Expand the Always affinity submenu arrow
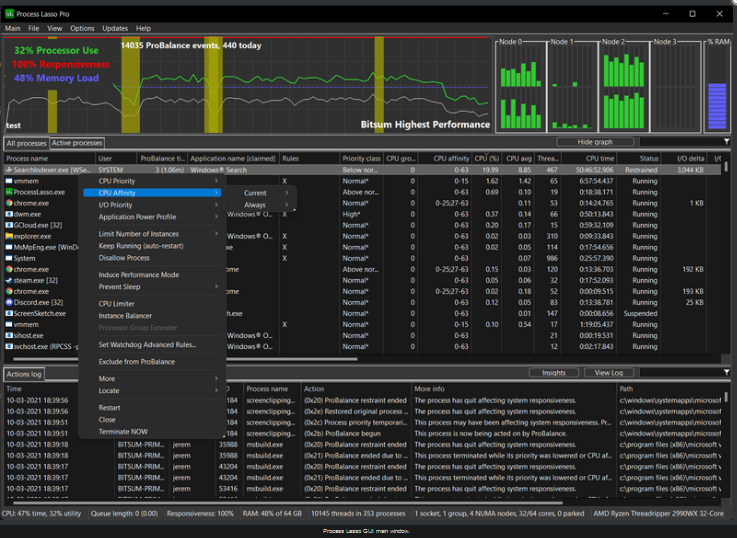Image resolution: width=737 pixels, height=538 pixels. coord(287,205)
